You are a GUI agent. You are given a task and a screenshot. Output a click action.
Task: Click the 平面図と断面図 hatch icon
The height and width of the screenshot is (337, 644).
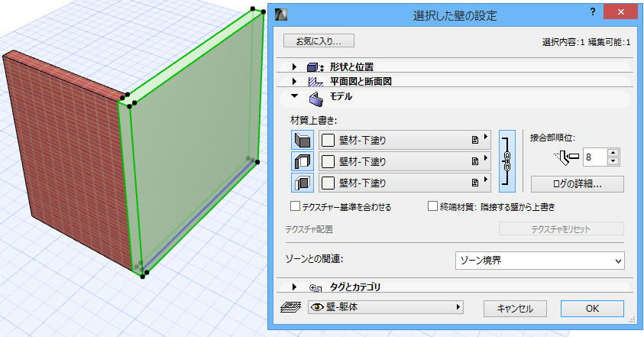(316, 82)
